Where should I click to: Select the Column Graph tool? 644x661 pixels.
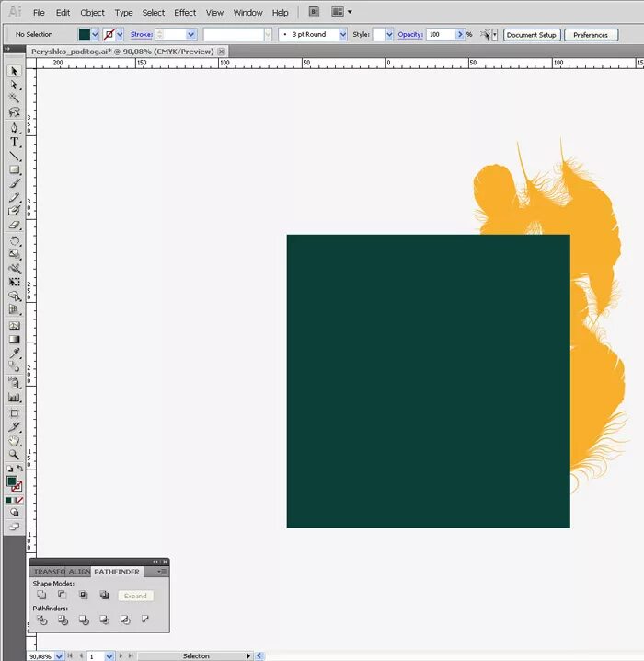(14, 397)
